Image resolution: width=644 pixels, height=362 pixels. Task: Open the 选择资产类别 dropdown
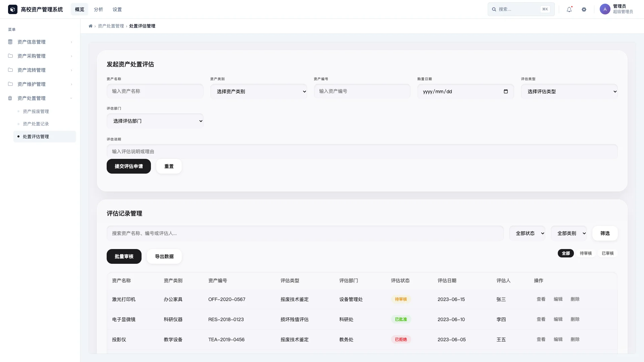pos(259,91)
